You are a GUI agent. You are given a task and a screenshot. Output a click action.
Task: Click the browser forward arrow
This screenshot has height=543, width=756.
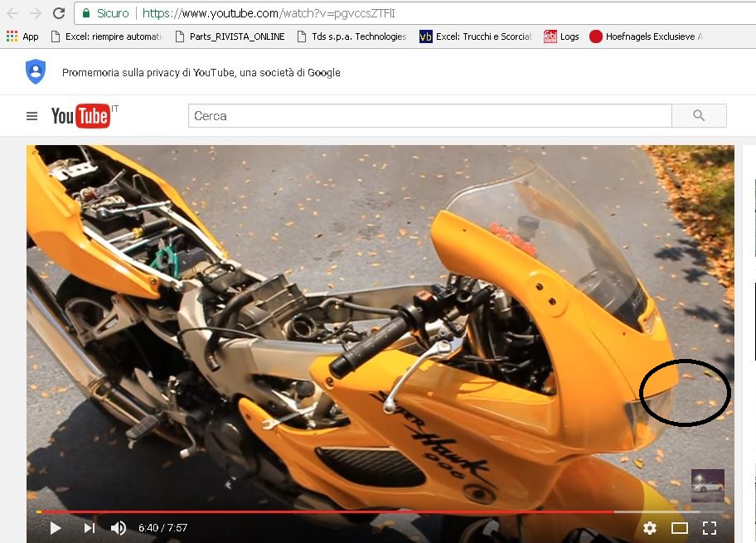click(36, 13)
